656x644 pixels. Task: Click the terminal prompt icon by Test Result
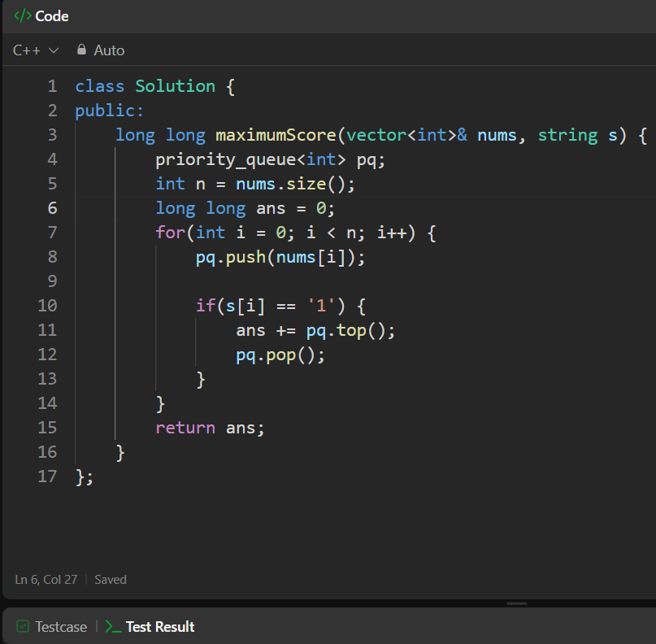coord(113,626)
